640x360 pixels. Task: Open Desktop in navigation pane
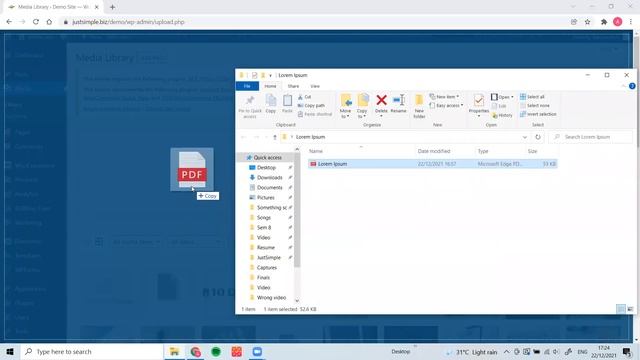[266, 168]
